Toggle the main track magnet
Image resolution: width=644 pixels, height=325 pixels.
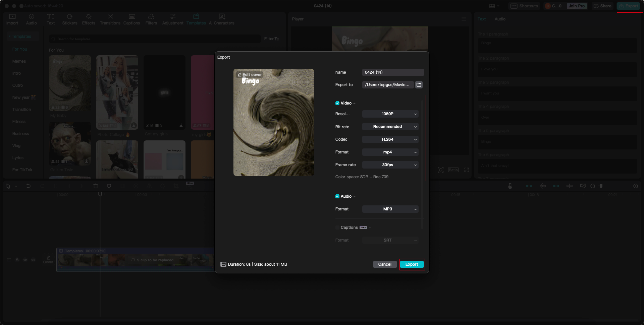(x=529, y=186)
